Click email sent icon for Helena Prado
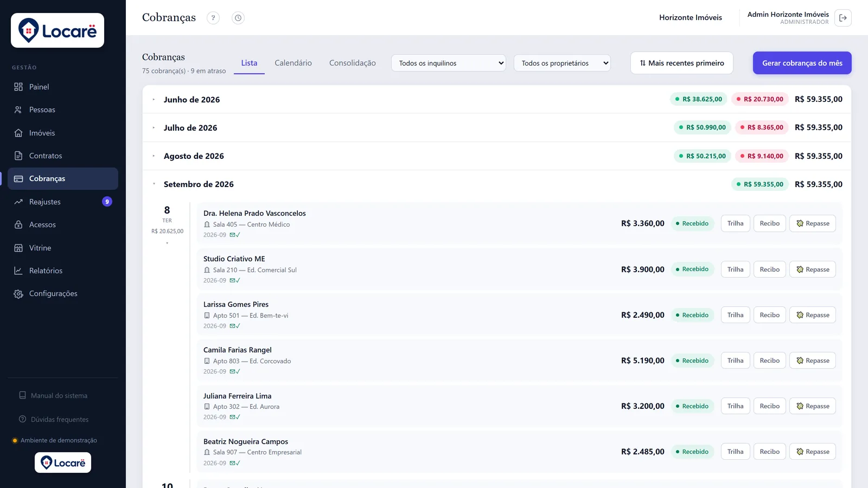 (x=235, y=235)
